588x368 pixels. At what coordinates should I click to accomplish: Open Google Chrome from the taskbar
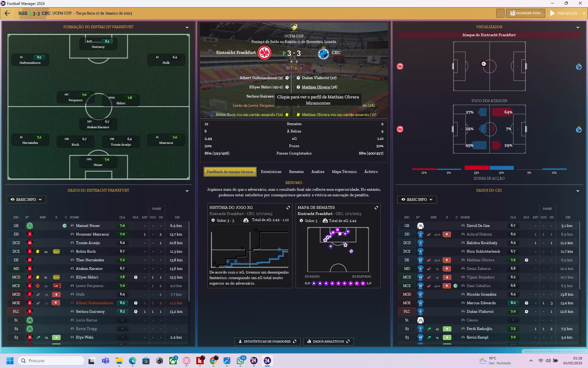(x=213, y=361)
